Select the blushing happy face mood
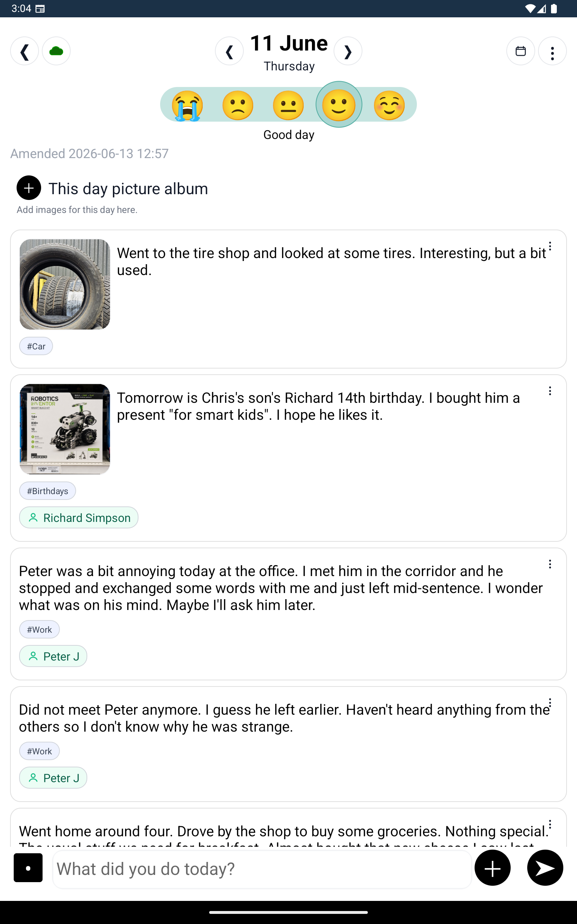 point(389,105)
